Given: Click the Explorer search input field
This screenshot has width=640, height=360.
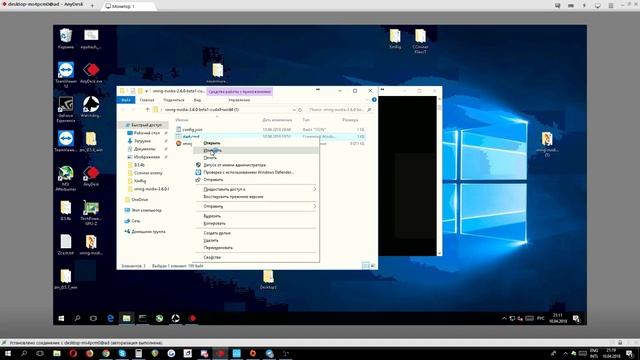Looking at the screenshot, I should [340, 110].
